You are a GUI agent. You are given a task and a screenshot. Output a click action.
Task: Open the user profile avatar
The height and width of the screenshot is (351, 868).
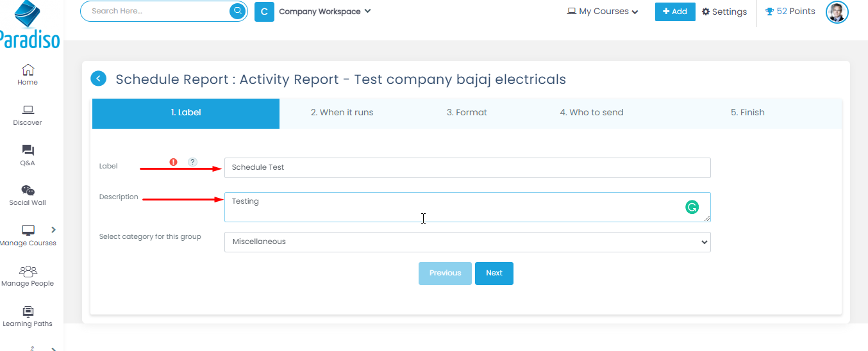click(837, 12)
